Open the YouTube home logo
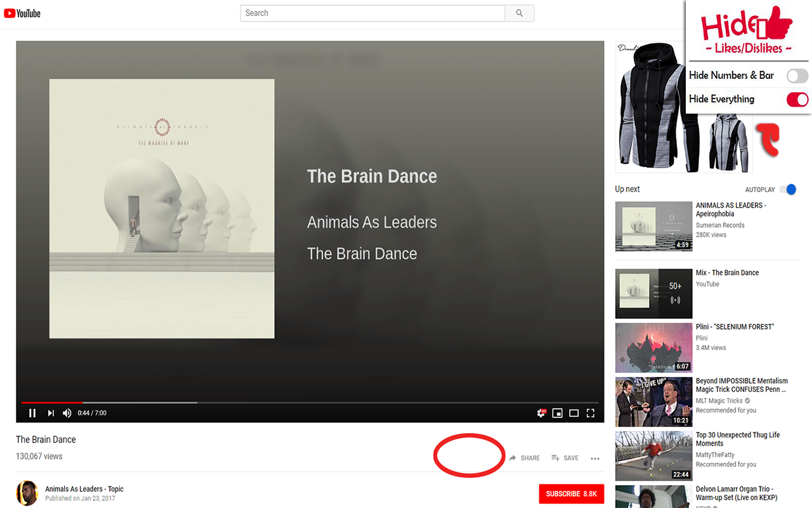 click(x=22, y=13)
